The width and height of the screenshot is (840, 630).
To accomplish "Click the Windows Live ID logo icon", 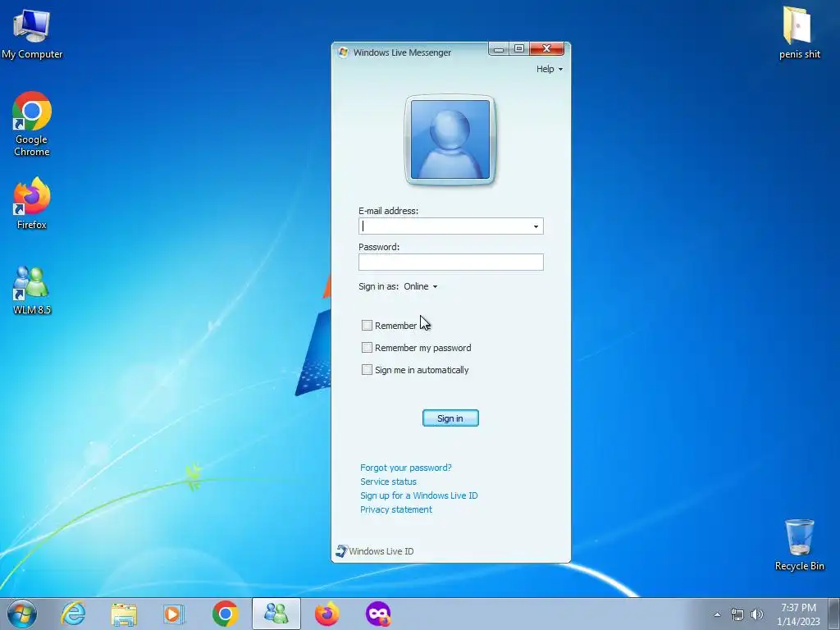I will click(x=341, y=550).
